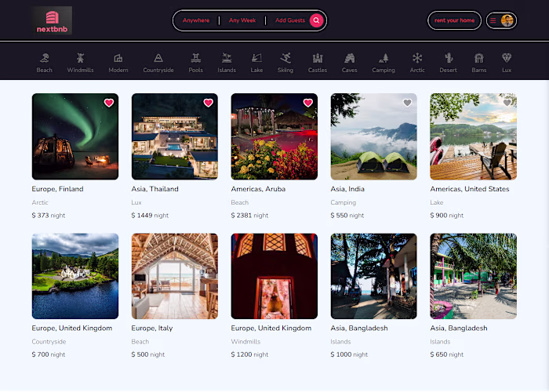
Task: Click the Countryside label under United Kingdom listing
Action: tap(49, 342)
